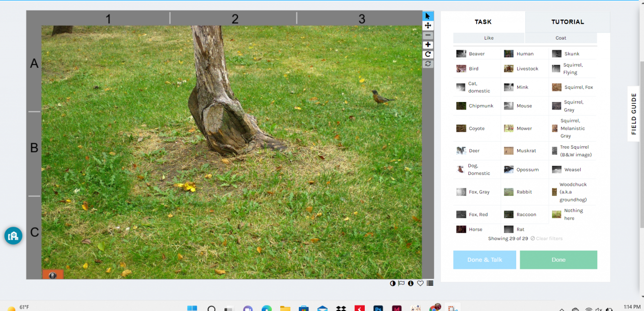Select Rat option

(x=525, y=230)
